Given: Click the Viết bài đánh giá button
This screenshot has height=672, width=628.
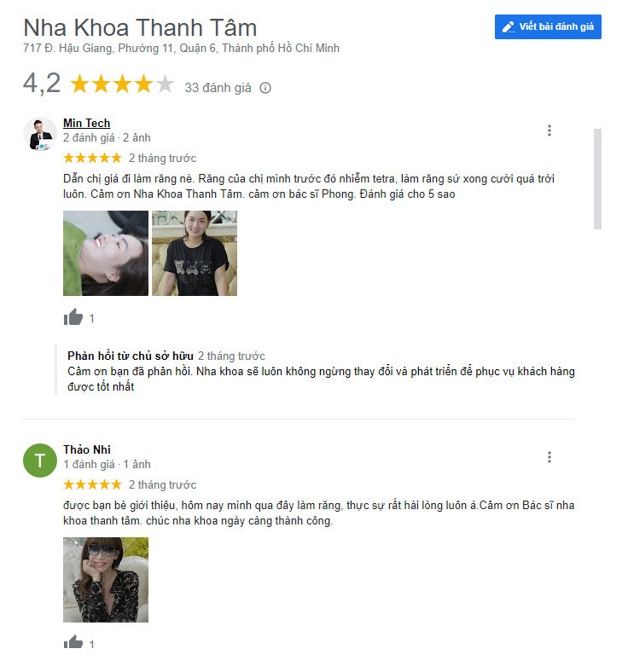Looking at the screenshot, I should coord(548,26).
